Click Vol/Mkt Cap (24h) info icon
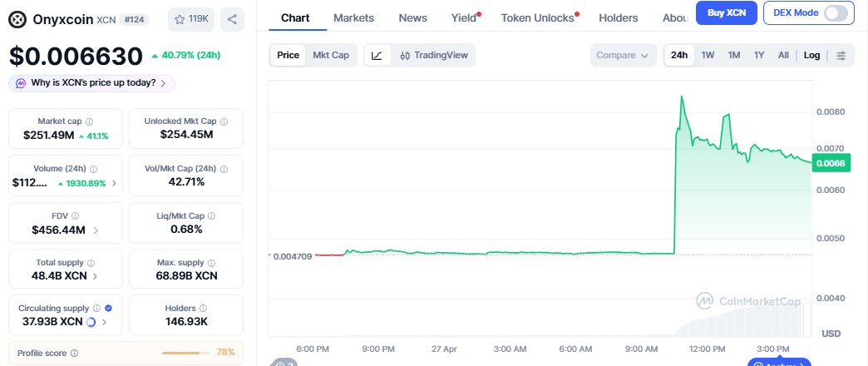 [x=226, y=169]
